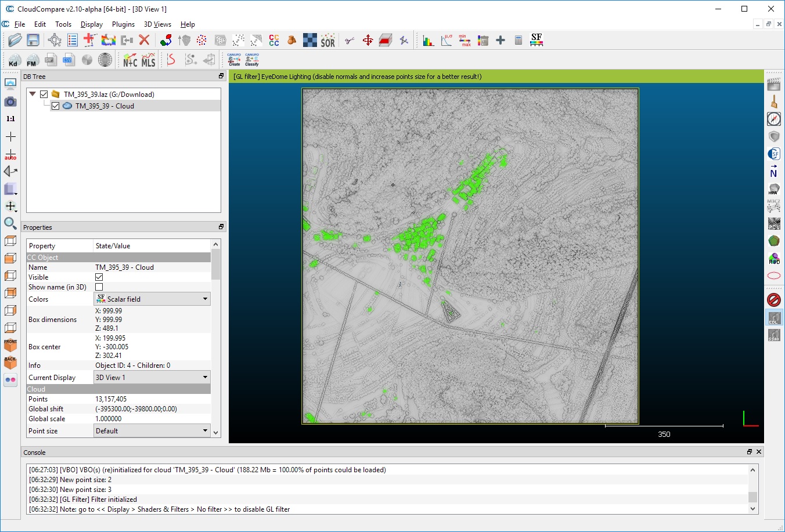
Task: Open the Edit menu
Action: (40, 24)
